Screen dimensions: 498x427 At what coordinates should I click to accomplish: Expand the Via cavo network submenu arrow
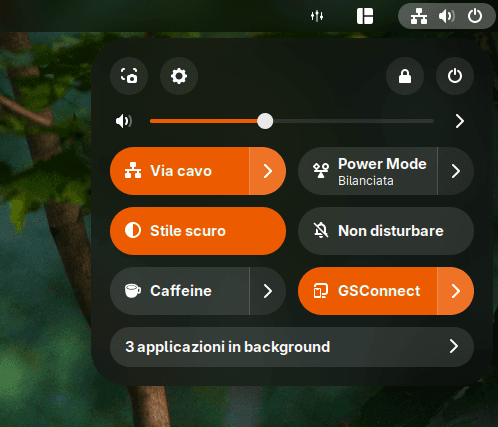[x=268, y=171]
